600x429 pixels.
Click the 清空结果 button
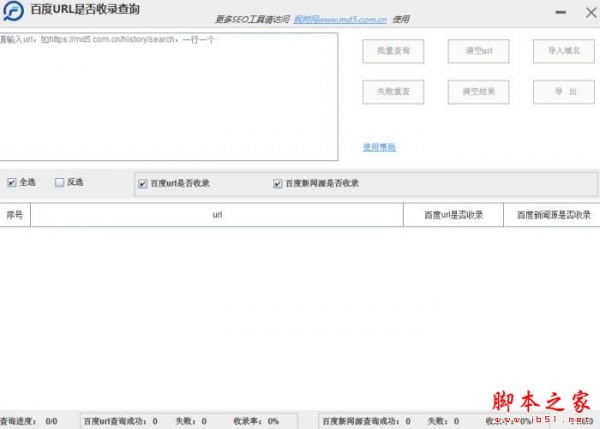[478, 92]
